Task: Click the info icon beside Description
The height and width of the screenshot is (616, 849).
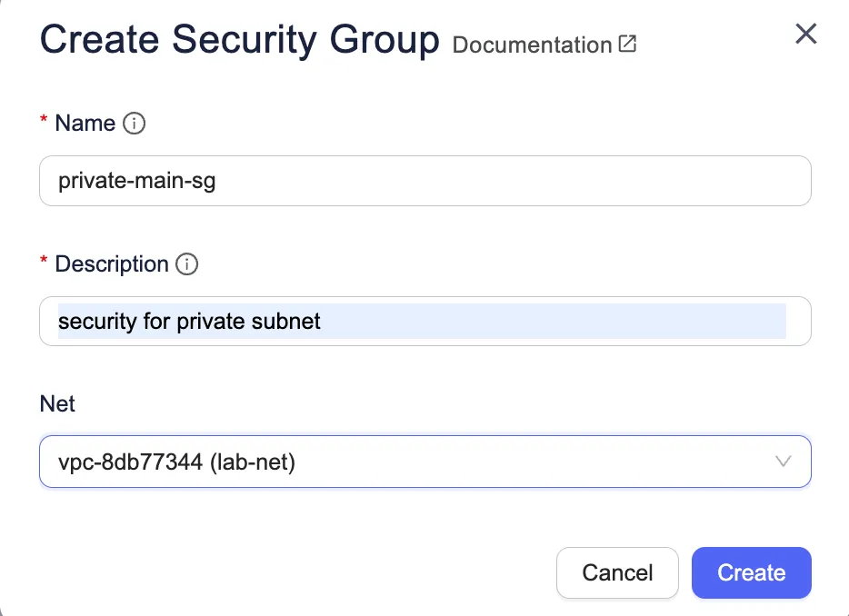Action: coord(186,264)
